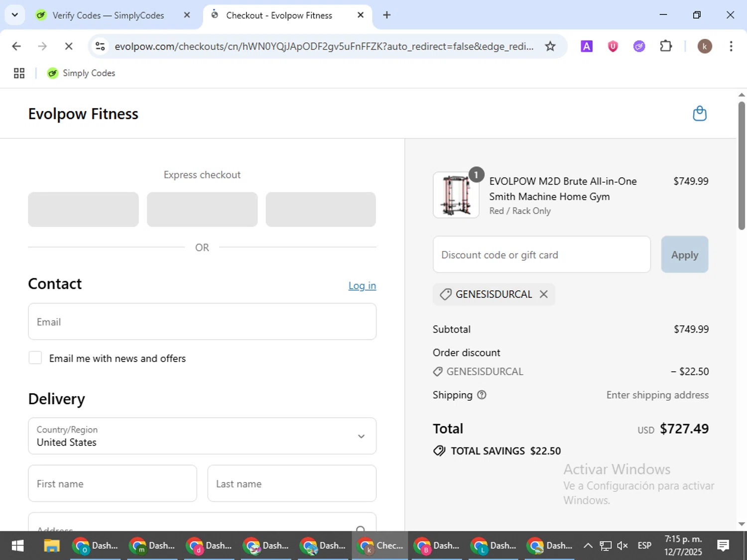Viewport: 747px width, 560px height.
Task: Expand the Country/Region dropdown
Action: pos(202,436)
